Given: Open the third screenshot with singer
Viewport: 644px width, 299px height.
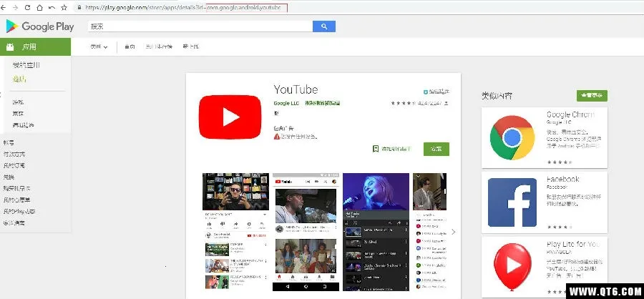Looking at the screenshot, I should pos(376,232).
